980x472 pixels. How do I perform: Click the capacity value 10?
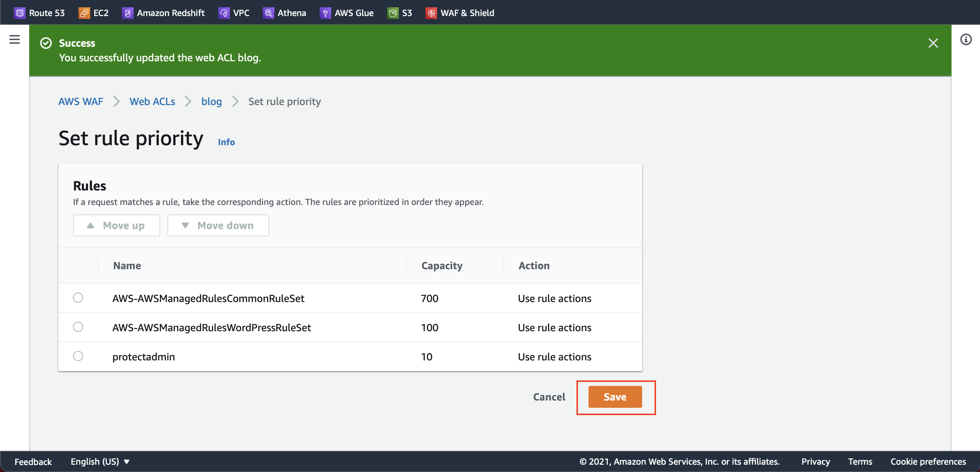point(427,357)
